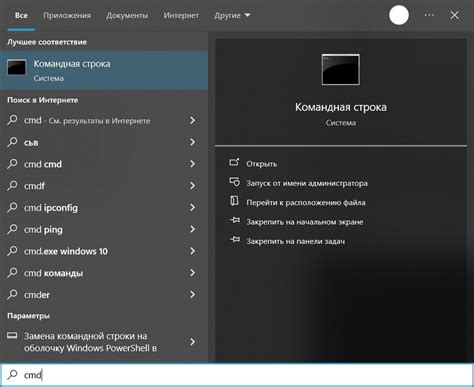
Task: Click Открыть to launch Command Prompt
Action: click(x=262, y=164)
